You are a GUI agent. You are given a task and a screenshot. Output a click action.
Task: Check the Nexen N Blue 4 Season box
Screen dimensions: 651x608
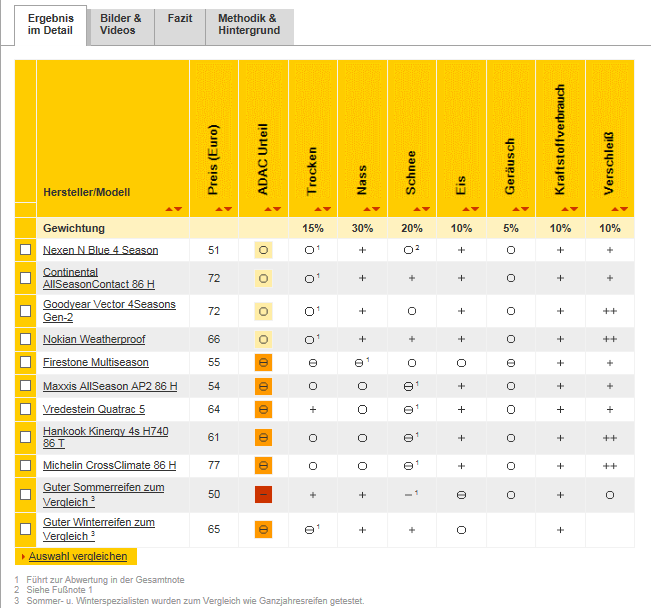pos(26,250)
